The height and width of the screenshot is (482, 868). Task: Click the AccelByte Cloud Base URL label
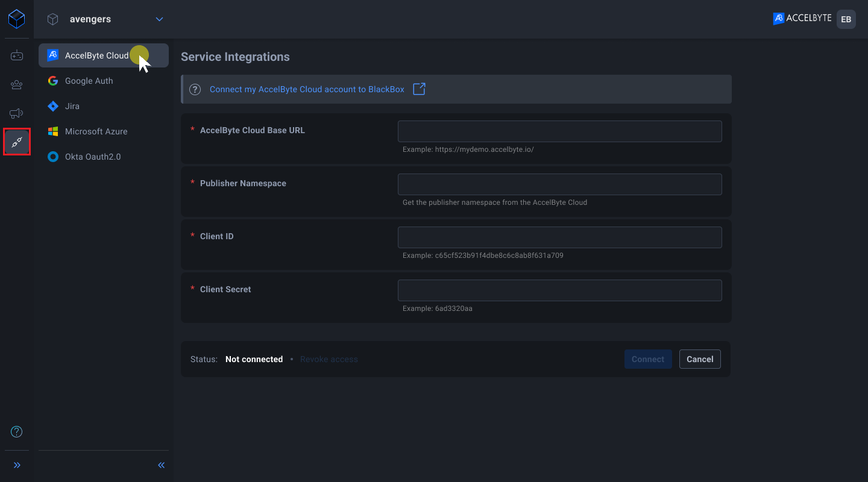pyautogui.click(x=253, y=130)
